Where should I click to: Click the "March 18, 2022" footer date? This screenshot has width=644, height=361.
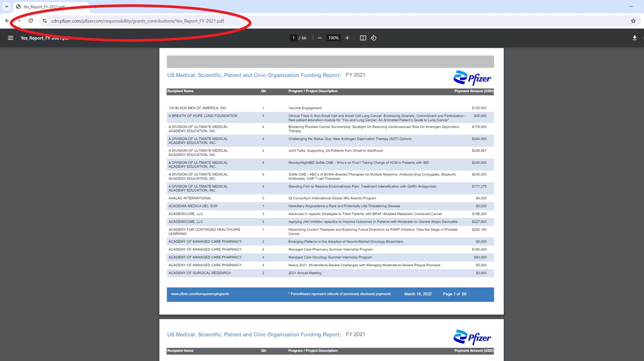(x=418, y=294)
